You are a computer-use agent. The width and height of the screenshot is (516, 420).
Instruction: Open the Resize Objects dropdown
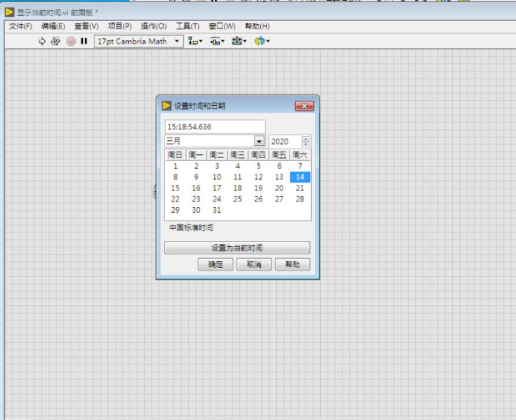[239, 41]
